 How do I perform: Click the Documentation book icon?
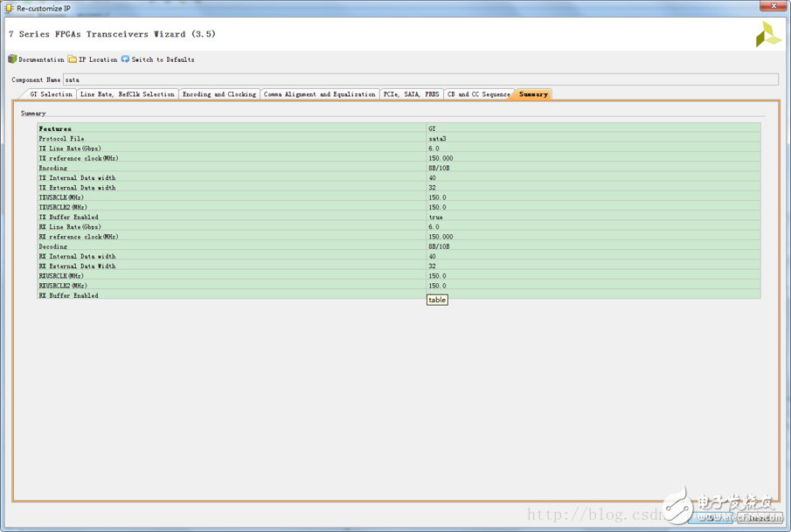coord(12,59)
